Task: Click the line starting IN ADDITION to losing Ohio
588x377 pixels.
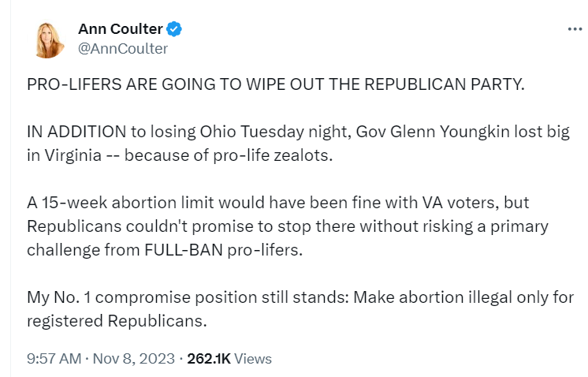Action: tap(298, 132)
